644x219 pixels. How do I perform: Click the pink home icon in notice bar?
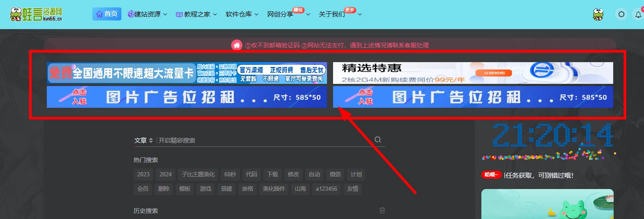(236, 45)
